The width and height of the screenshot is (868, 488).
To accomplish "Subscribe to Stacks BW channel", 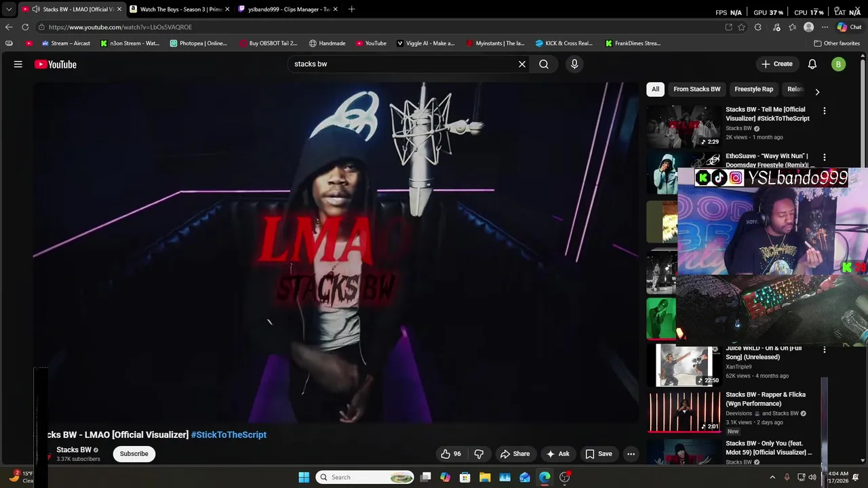I will tap(134, 454).
